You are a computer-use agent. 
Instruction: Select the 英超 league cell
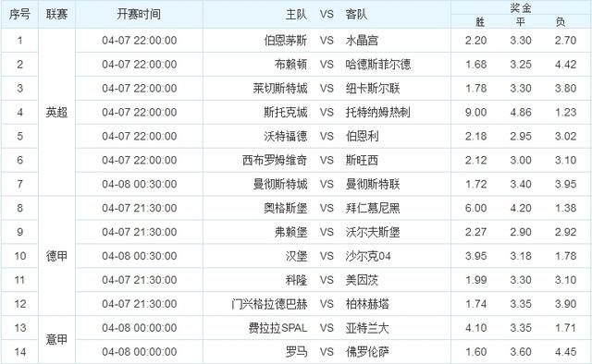(57, 112)
